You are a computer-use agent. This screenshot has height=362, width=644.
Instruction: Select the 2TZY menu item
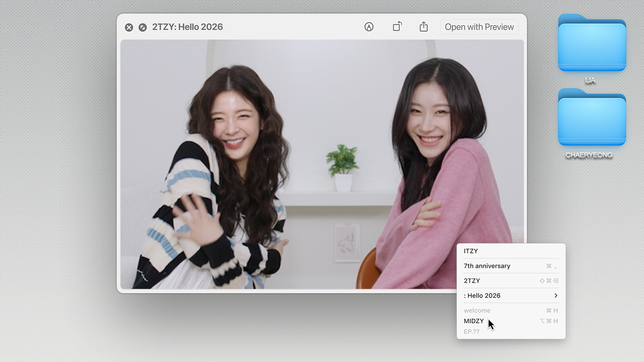tap(472, 281)
